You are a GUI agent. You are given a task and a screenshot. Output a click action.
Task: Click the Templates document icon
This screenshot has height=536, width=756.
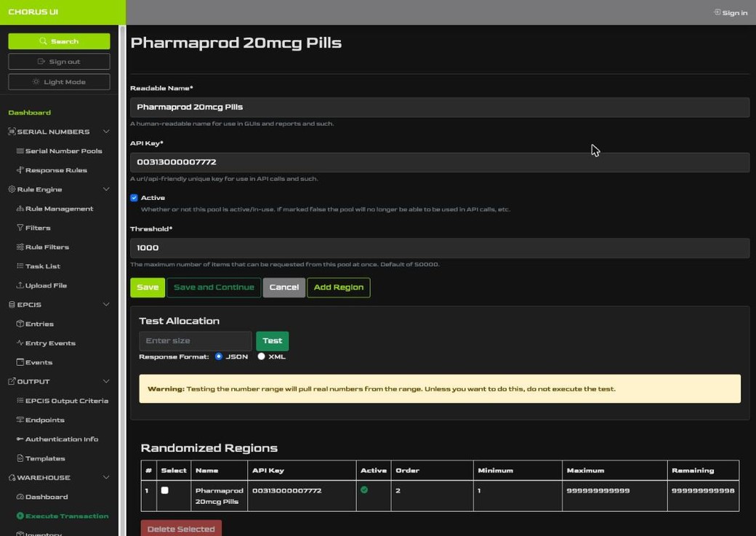click(x=20, y=458)
